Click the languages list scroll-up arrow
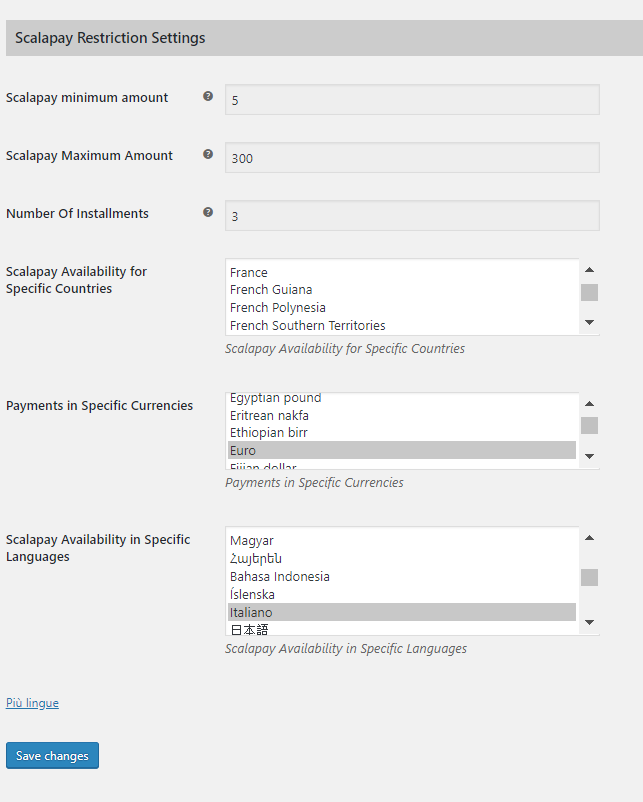This screenshot has height=802, width=643. tap(589, 538)
